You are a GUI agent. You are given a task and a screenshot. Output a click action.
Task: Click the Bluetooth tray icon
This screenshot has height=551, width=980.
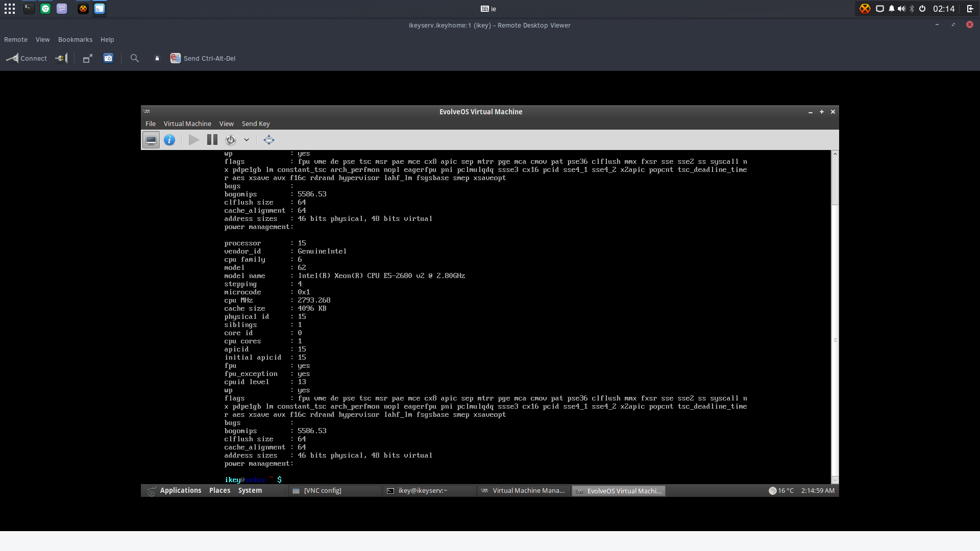point(912,9)
